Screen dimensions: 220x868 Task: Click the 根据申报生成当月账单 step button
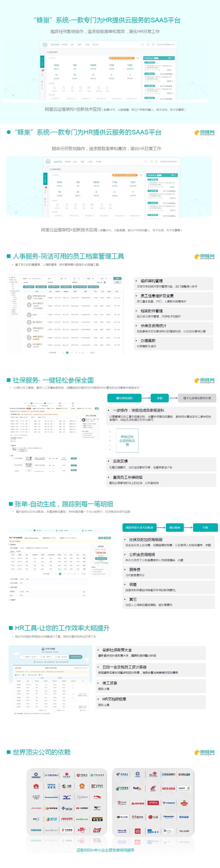(139, 528)
